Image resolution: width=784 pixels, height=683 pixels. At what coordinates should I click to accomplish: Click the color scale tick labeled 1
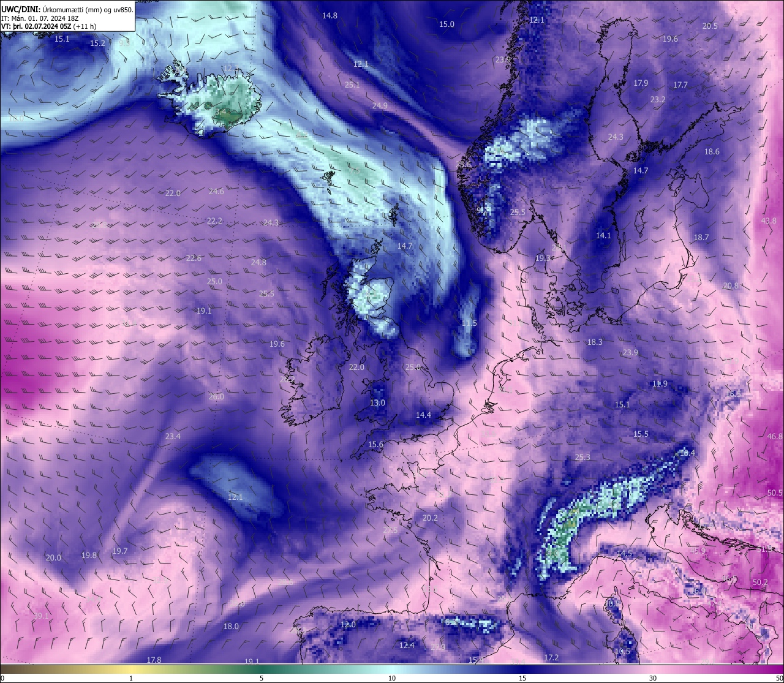click(x=131, y=678)
